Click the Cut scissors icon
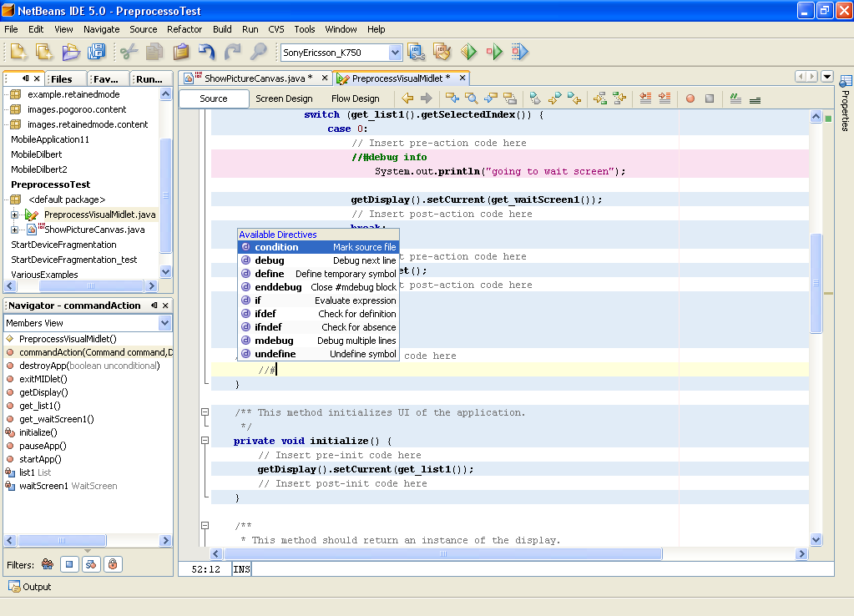The image size is (854, 616). (x=129, y=53)
